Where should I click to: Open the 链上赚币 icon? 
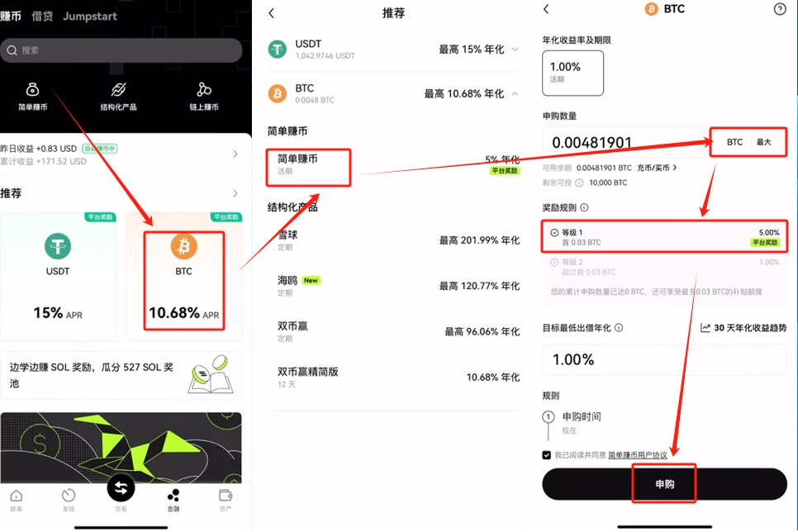pyautogui.click(x=204, y=90)
